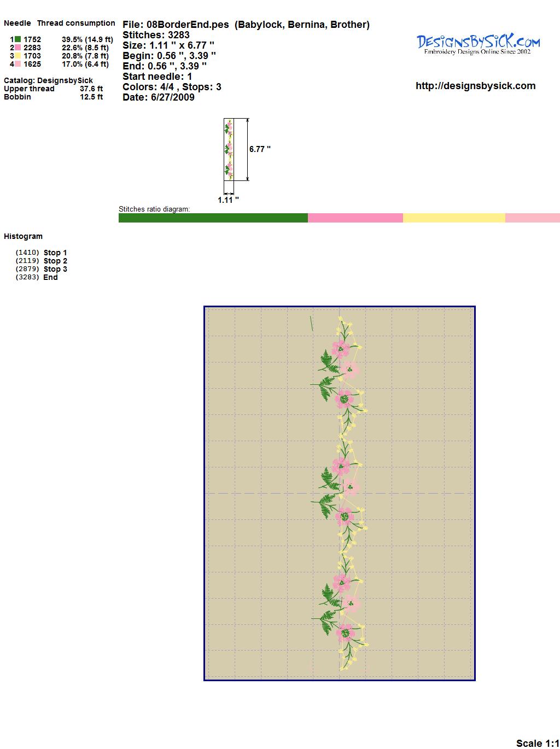Click the top pink flower in the design preview
Viewport: 560px width, 749px height.
click(341, 348)
